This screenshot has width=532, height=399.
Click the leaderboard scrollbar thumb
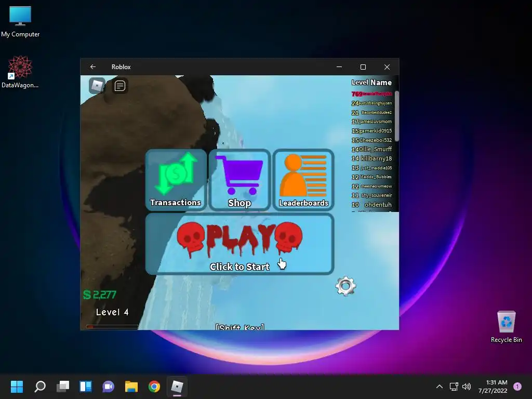(x=396, y=115)
